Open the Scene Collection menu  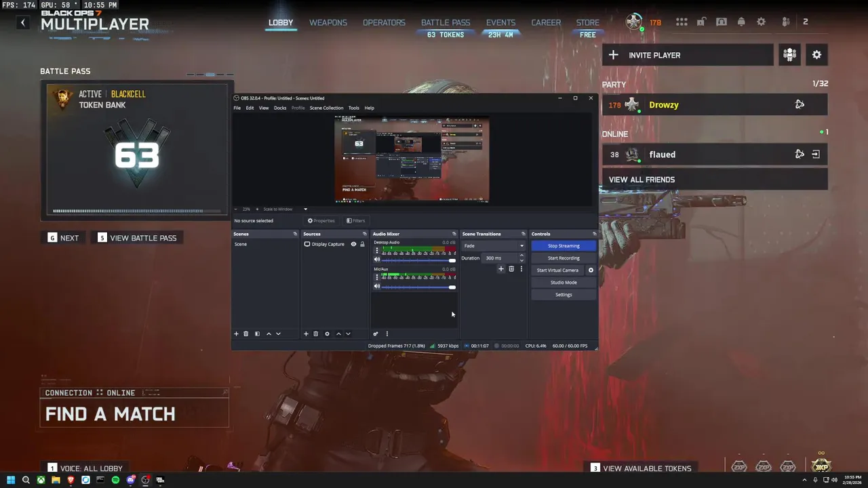tap(327, 108)
